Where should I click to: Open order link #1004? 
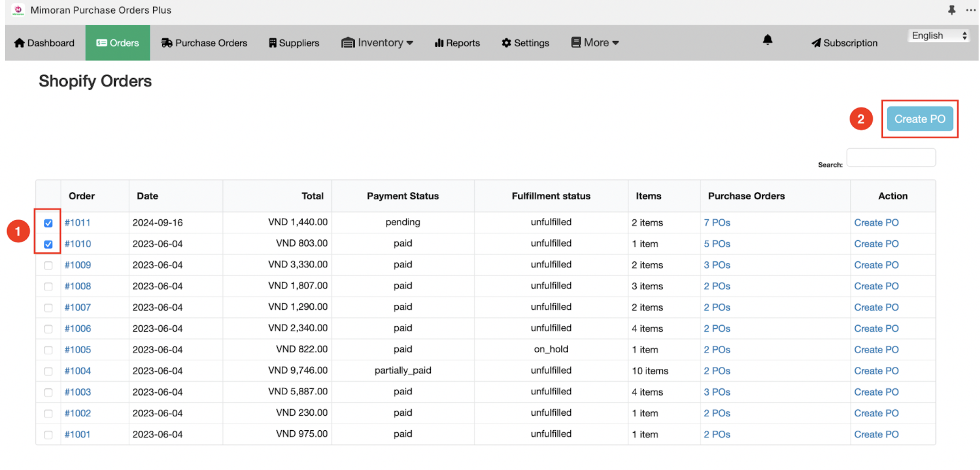coord(78,371)
